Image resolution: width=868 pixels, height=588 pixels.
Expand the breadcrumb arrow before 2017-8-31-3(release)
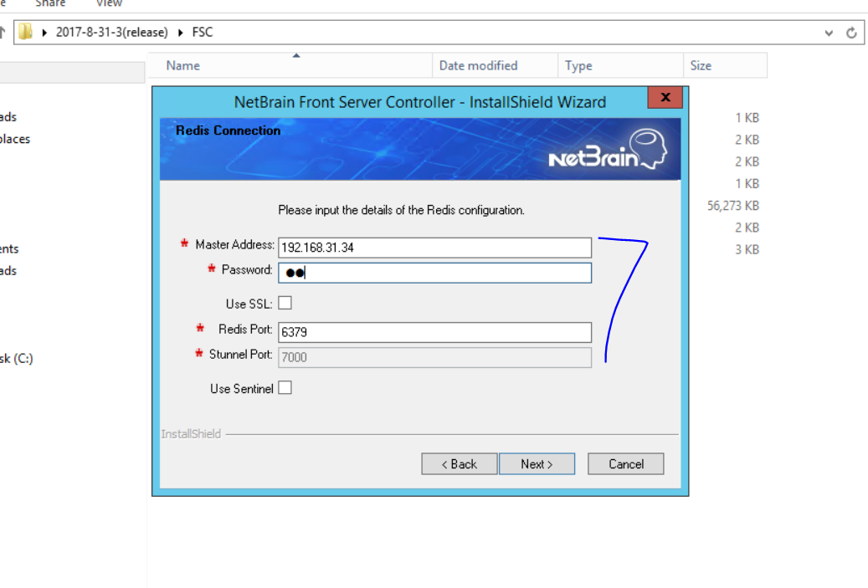click(x=44, y=32)
